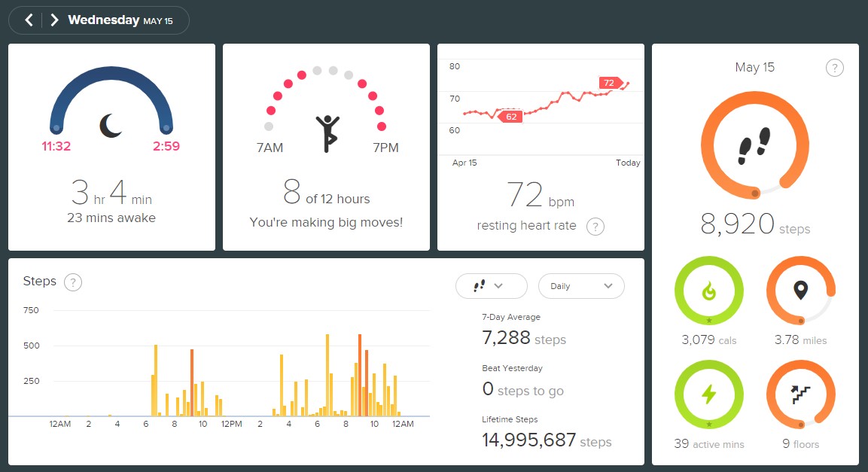This screenshot has width=868, height=472.
Task: Click the 8,920 steps total
Action: pos(755,224)
